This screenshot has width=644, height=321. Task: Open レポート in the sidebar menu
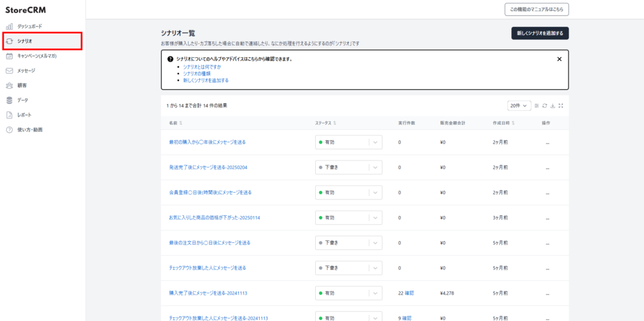(25, 115)
